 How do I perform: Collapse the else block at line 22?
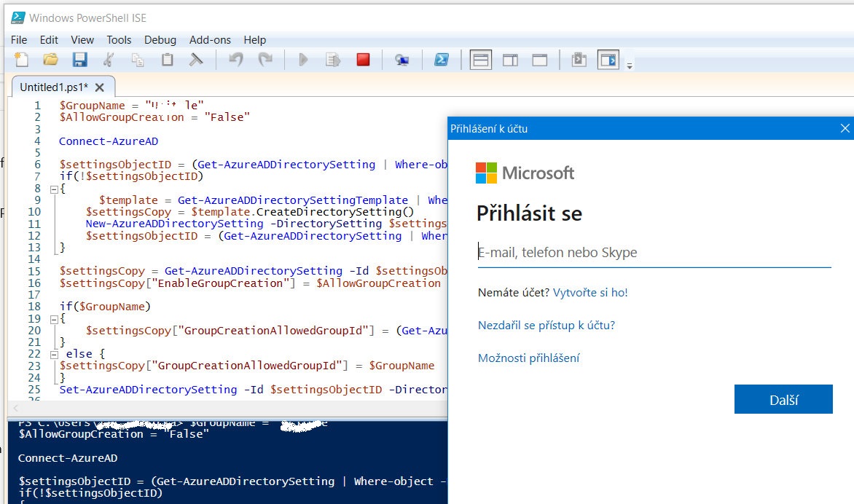coord(54,354)
